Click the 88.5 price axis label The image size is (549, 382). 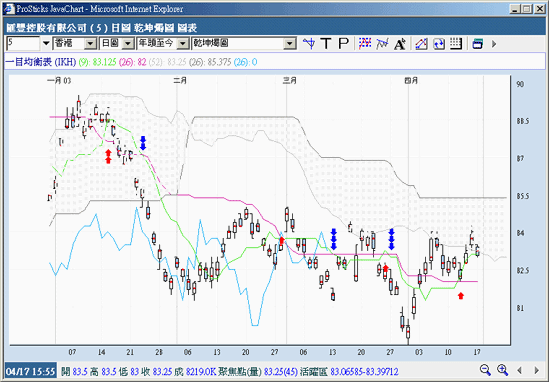pos(523,121)
